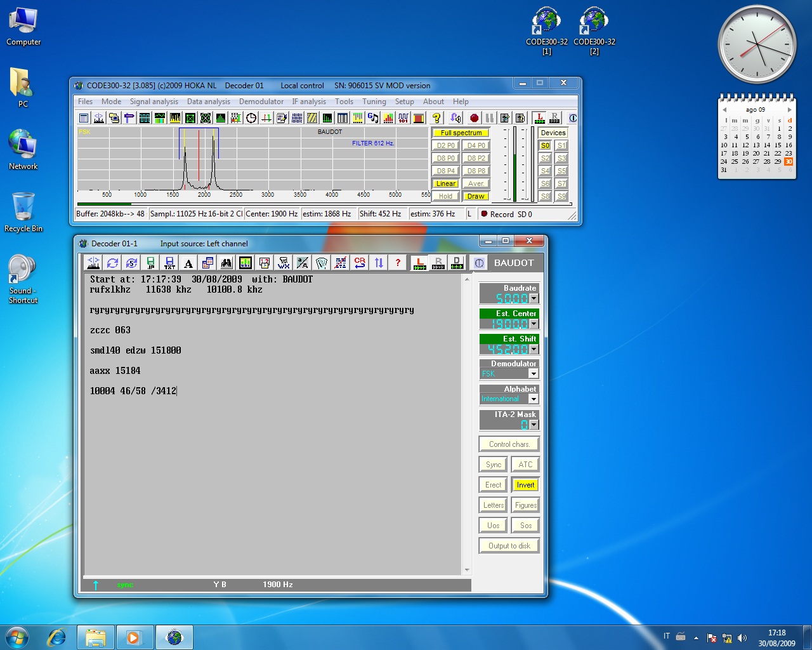This screenshot has height=650, width=812.
Task: Click the info circle icon beside BAUDOT label
Action: [479, 263]
